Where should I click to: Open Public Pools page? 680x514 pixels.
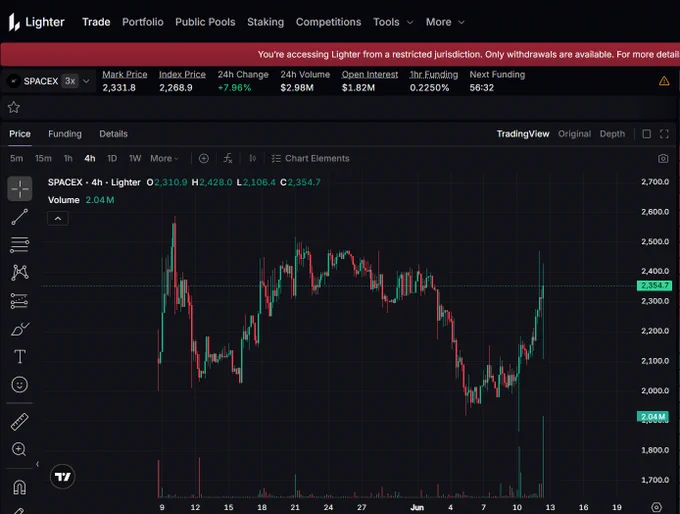tap(205, 22)
